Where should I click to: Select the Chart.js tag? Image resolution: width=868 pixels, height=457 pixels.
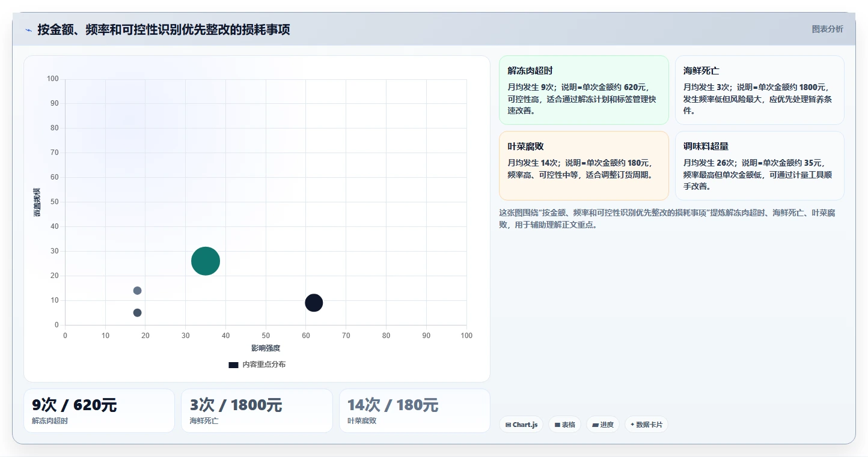click(521, 425)
